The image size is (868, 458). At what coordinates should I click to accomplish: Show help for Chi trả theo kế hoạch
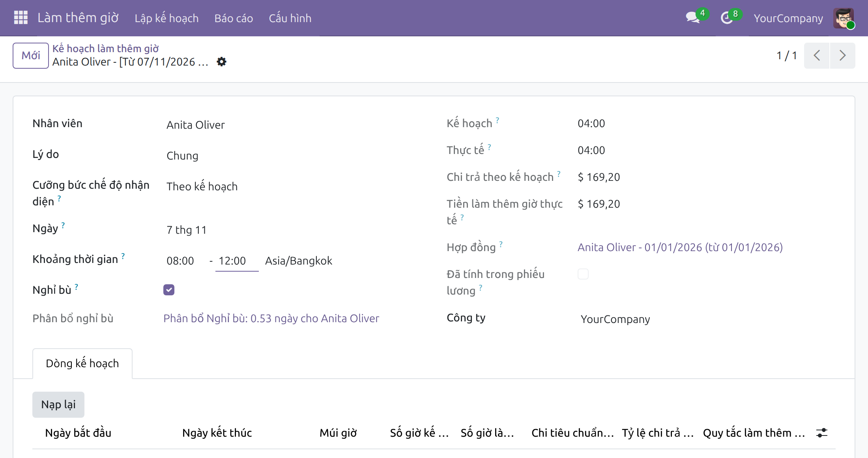[x=559, y=174]
